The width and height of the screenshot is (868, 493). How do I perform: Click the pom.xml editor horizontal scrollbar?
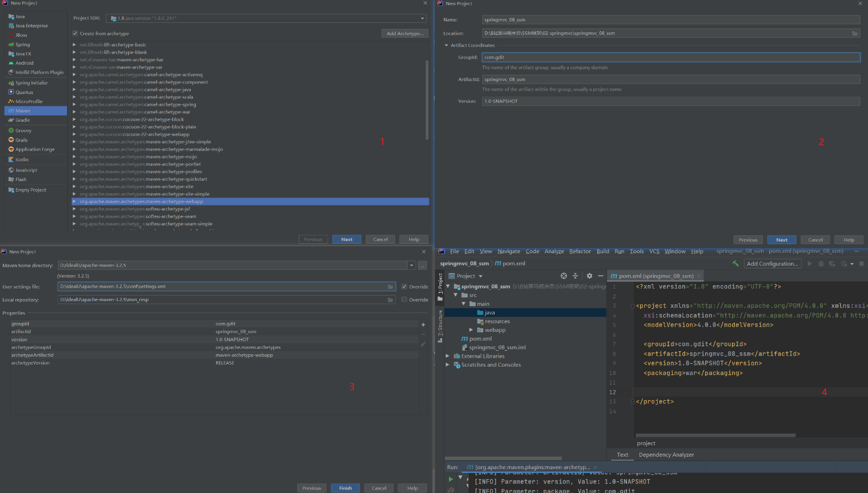coord(715,435)
